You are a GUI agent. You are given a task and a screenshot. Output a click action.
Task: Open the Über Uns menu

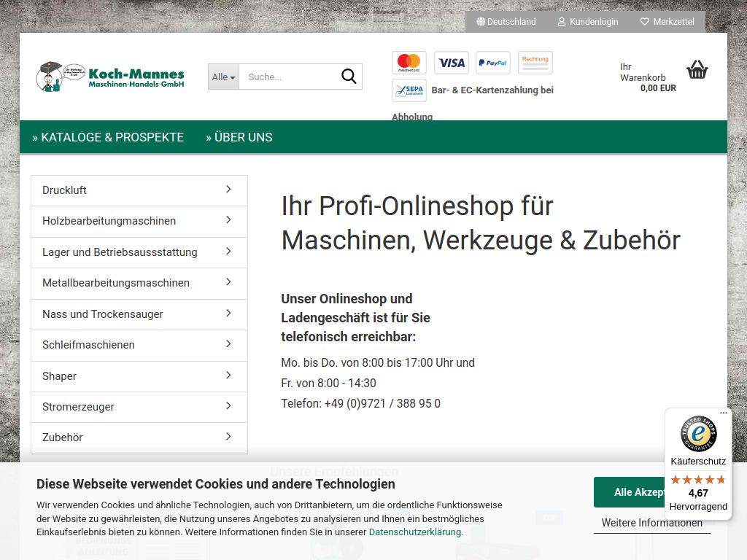[239, 136]
